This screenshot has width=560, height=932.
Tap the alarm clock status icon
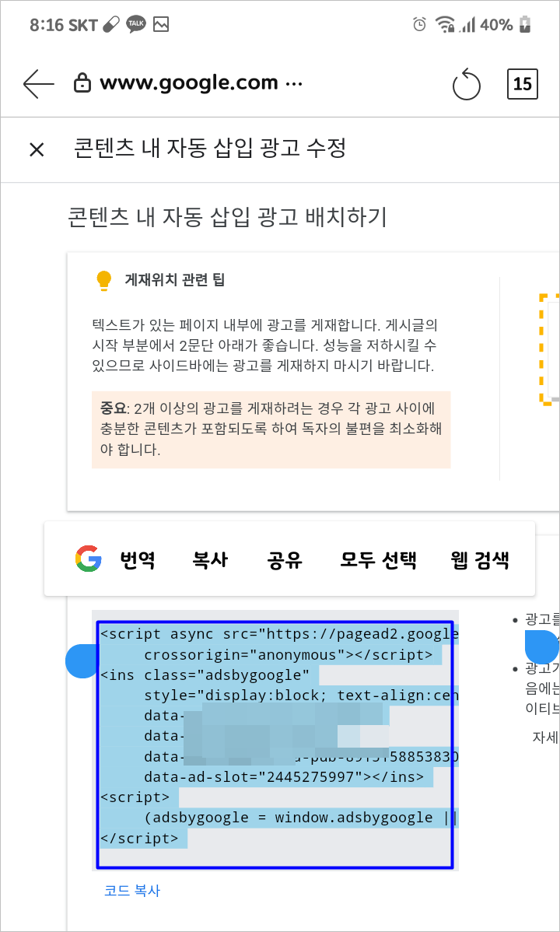tap(420, 24)
